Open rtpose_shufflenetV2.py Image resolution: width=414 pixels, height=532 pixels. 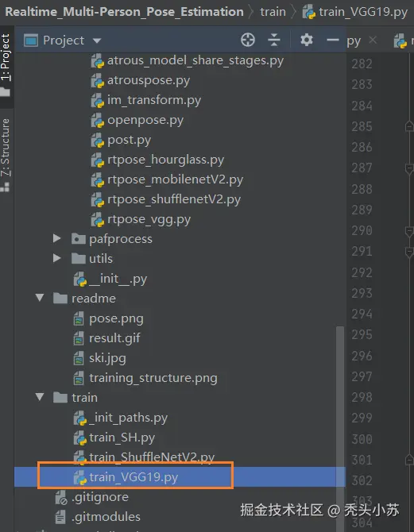174,199
